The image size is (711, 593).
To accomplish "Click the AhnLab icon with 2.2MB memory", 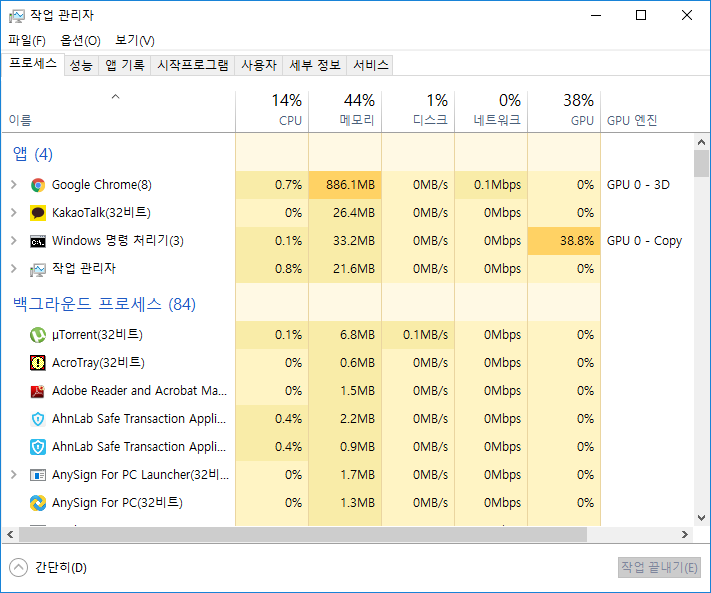I will click(x=38, y=419).
